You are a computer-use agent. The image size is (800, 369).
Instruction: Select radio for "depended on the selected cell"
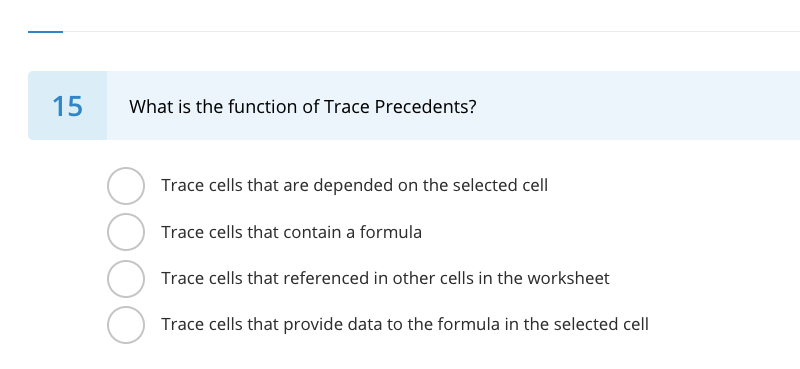pyautogui.click(x=126, y=186)
